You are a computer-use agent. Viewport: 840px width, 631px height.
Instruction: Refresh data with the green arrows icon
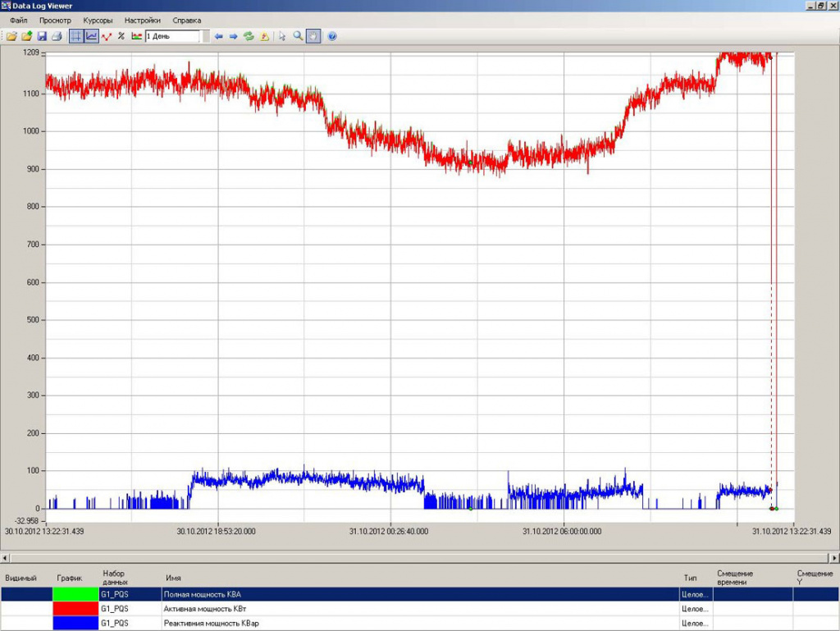click(x=249, y=36)
